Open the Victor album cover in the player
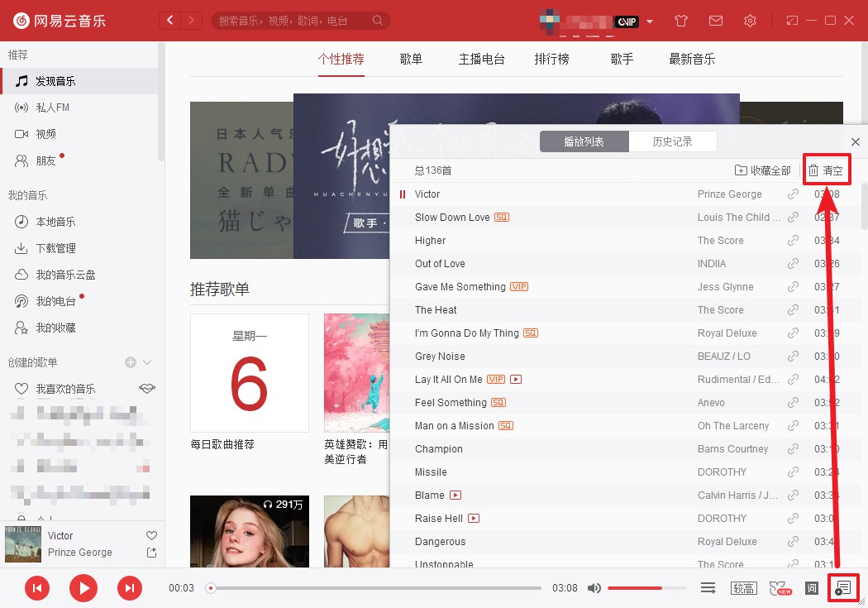Screen dimensions: 868x608 pos(23,543)
